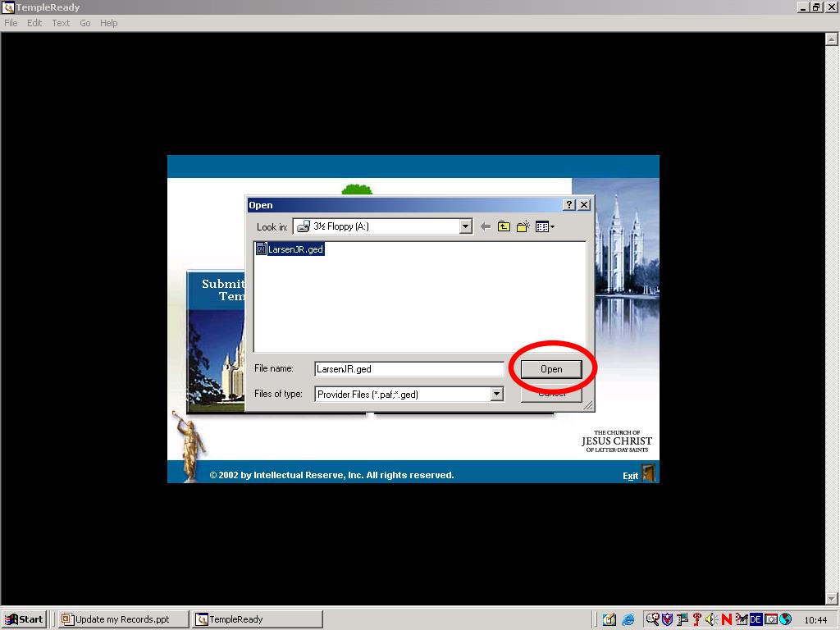Image resolution: width=840 pixels, height=630 pixels.
Task: Click the floppy drive icon in Look in
Action: (304, 226)
